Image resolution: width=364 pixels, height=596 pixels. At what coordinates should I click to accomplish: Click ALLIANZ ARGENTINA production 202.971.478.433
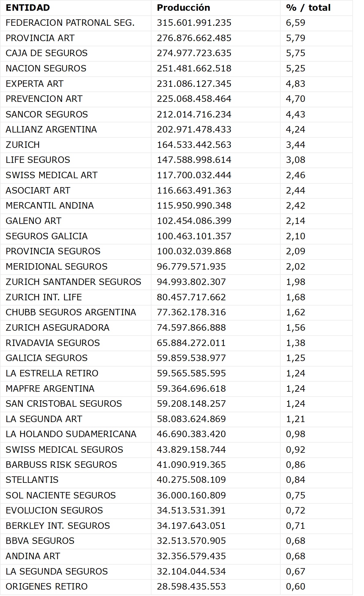click(194, 129)
